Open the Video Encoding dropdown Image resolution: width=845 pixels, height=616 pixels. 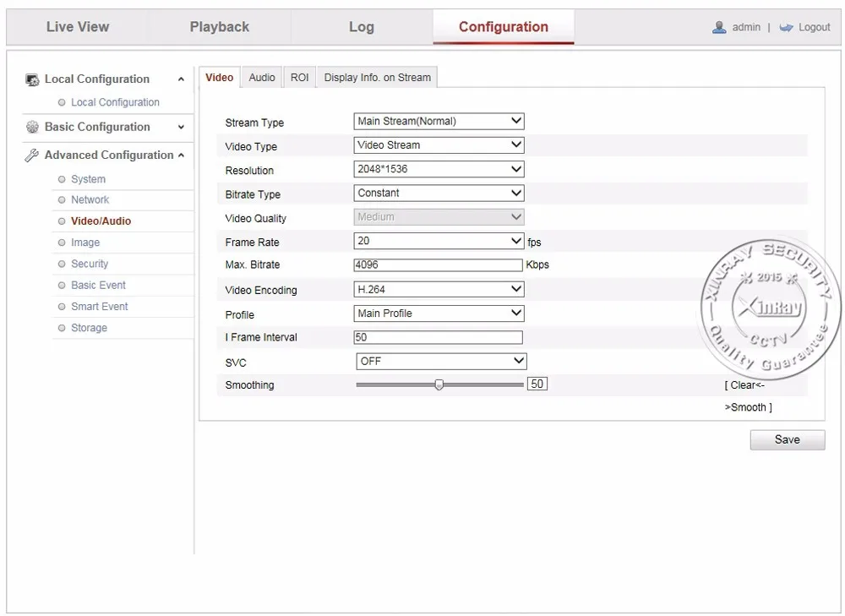tap(439, 289)
